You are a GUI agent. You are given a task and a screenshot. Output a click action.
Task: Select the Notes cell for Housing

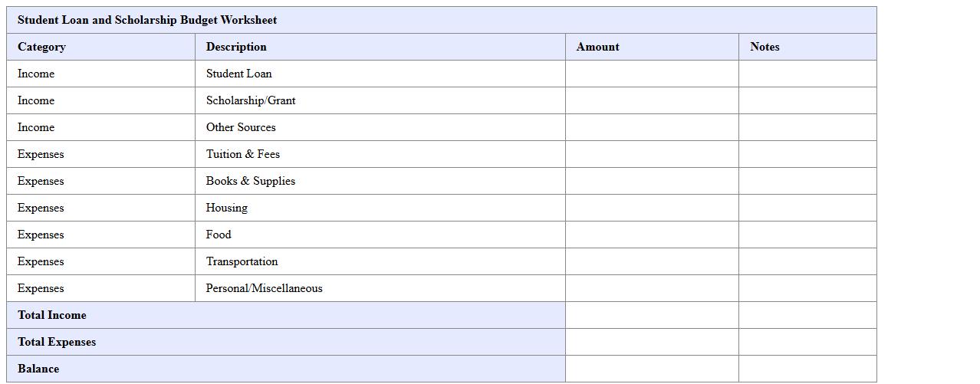pos(807,208)
